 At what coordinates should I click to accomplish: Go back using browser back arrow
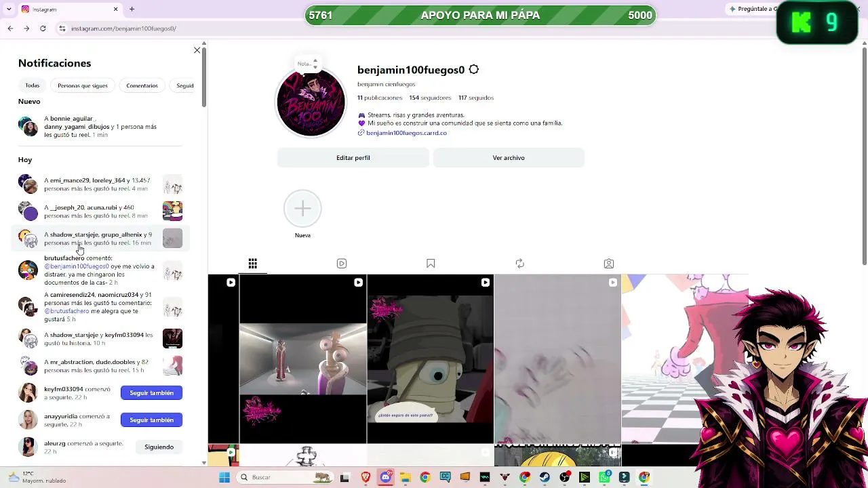pyautogui.click(x=10, y=28)
